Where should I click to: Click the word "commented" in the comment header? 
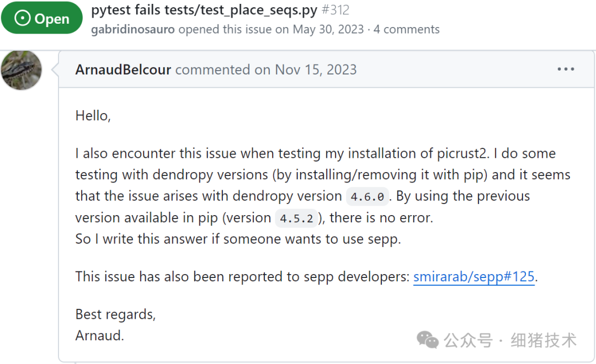[212, 69]
